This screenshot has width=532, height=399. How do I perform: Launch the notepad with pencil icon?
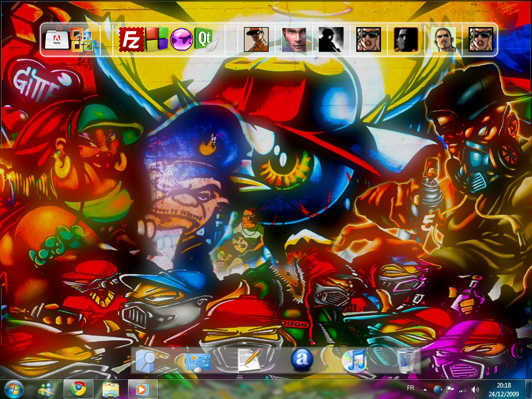click(250, 360)
